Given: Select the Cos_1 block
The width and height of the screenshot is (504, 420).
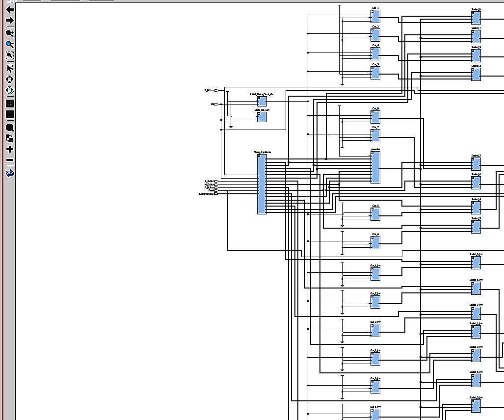Looking at the screenshot, I should (375, 17).
